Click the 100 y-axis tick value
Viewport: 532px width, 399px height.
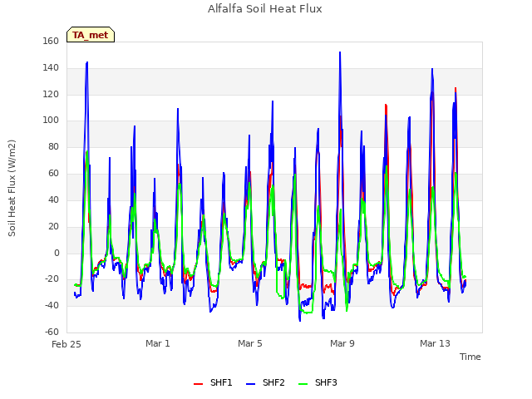[x=51, y=120]
